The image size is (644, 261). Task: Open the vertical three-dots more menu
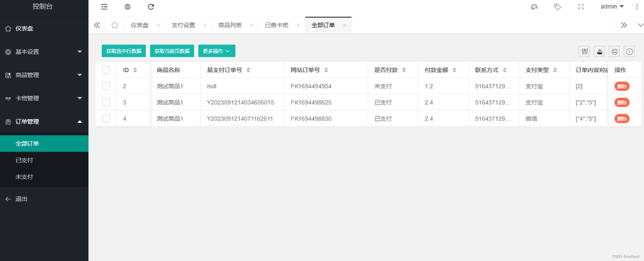pyautogui.click(x=637, y=7)
